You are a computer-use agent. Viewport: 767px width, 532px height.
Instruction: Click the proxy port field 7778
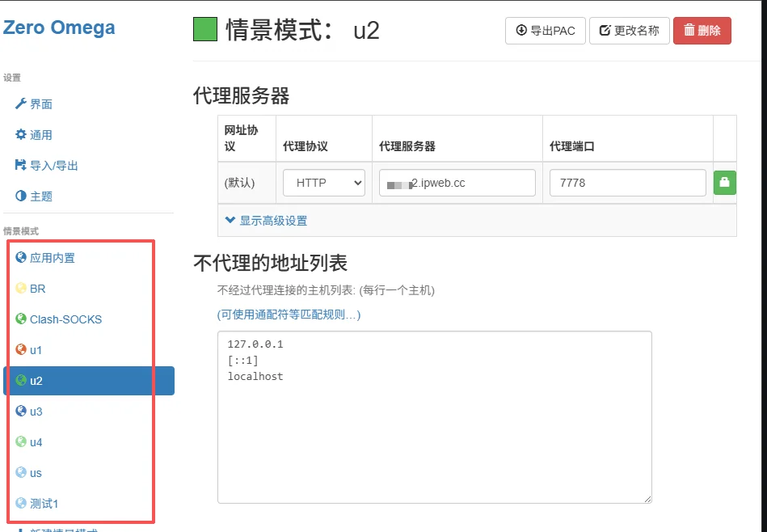628,183
